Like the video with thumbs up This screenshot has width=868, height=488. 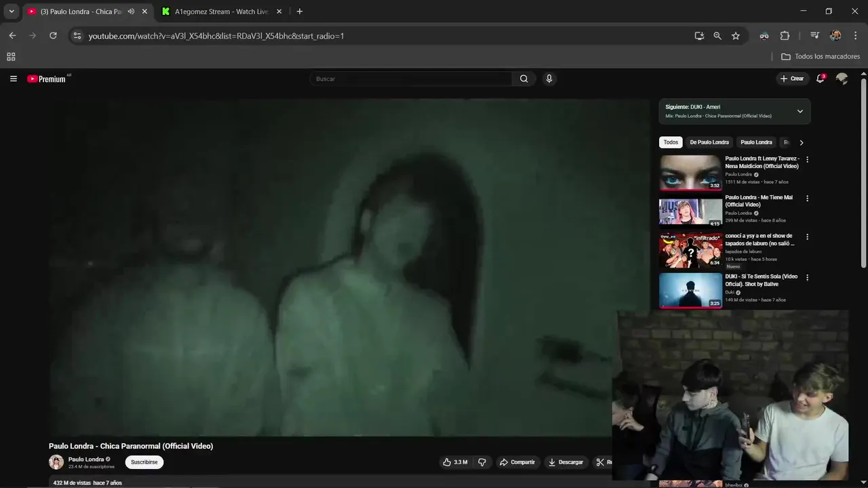coord(455,462)
